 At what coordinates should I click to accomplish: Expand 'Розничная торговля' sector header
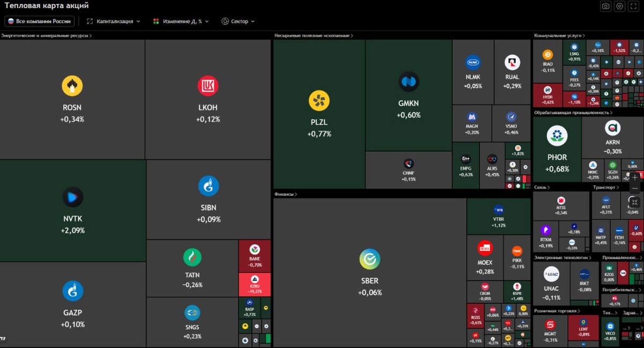558,311
